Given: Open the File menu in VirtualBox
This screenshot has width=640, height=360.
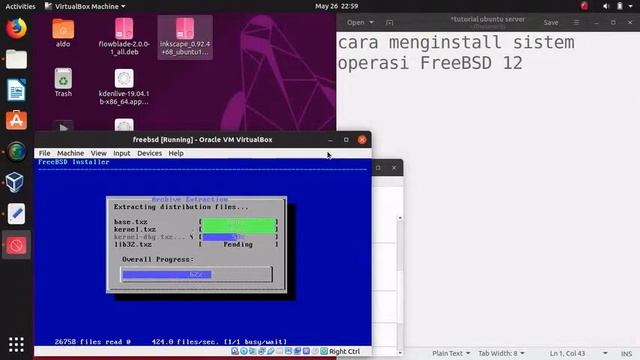Looking at the screenshot, I should [x=44, y=153].
